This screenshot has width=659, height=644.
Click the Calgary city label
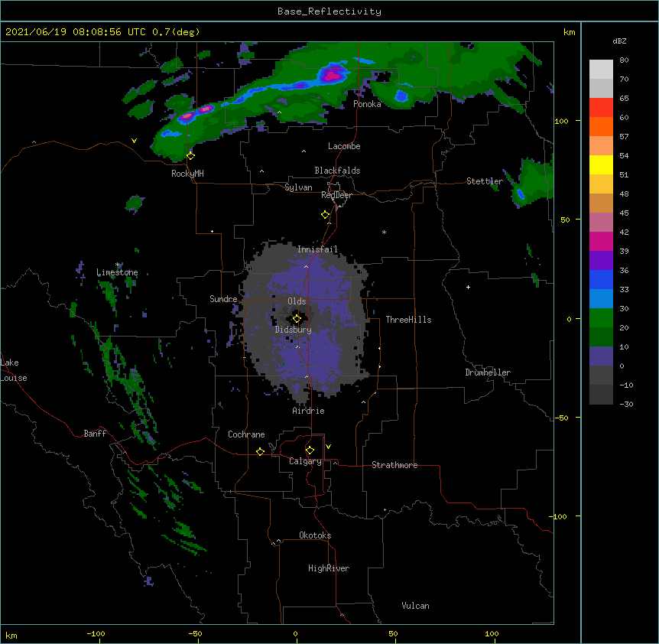coord(305,461)
